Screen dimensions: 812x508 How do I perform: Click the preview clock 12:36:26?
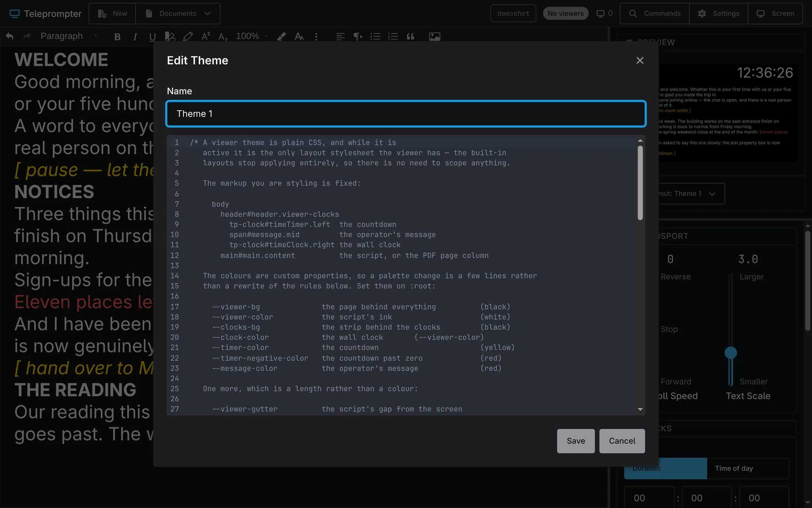(x=765, y=73)
